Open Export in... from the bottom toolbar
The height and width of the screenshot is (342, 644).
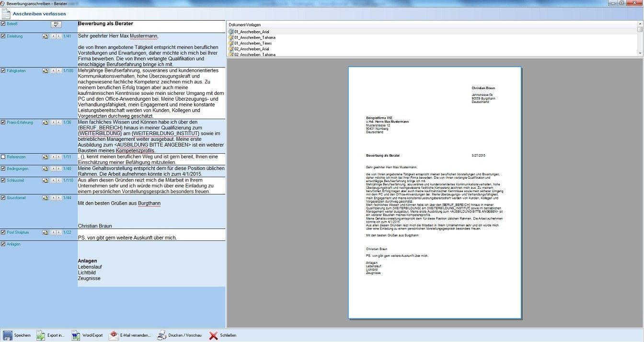coord(41,335)
